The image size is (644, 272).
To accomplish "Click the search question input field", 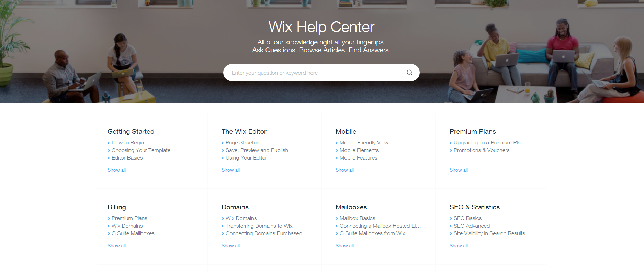I will [x=316, y=73].
